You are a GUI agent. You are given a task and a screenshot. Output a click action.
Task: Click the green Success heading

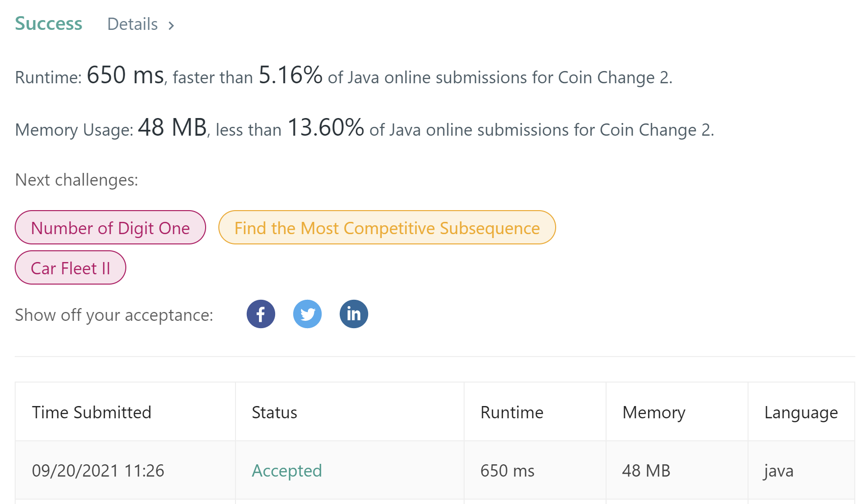coord(48,24)
